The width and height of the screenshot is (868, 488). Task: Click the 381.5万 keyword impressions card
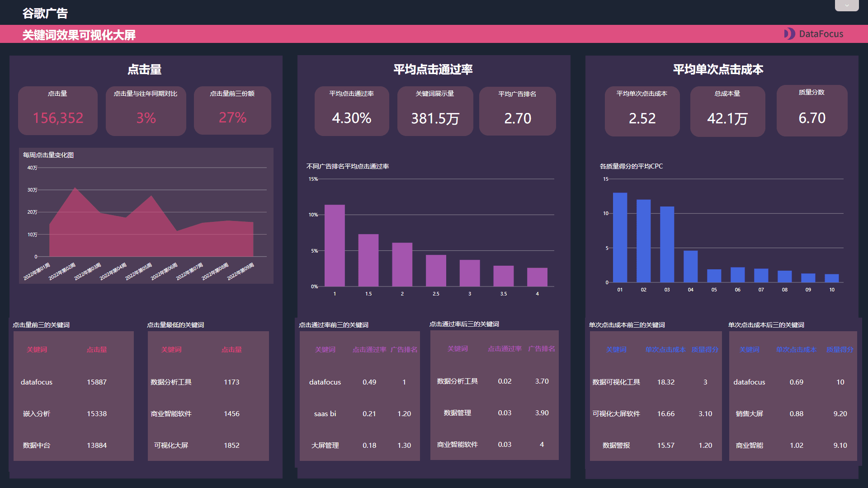pyautogui.click(x=435, y=111)
